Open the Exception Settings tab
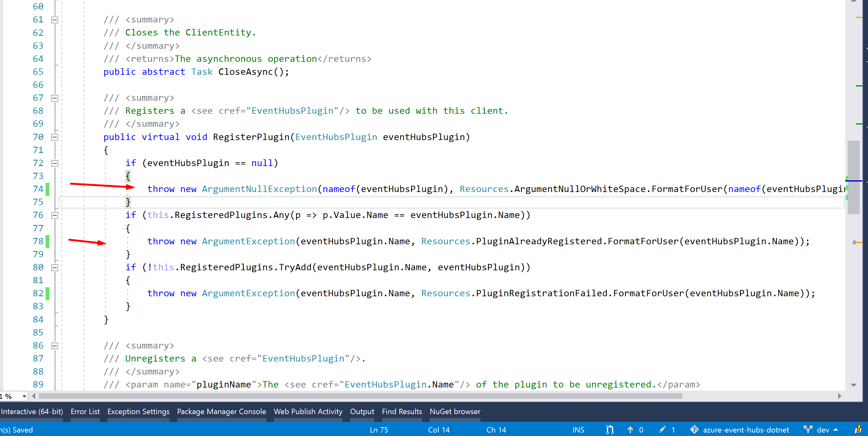Viewport: 868px width, 436px height. click(x=138, y=411)
